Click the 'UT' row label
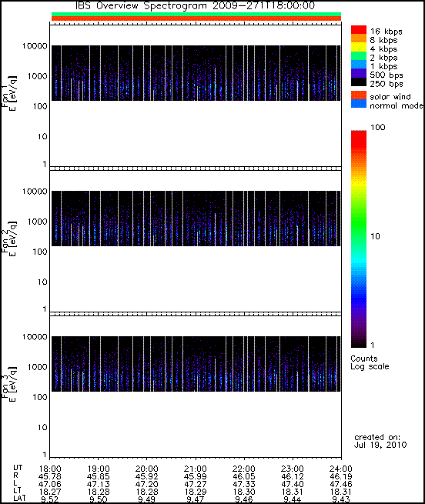This screenshot has height=504, width=425. [18, 467]
